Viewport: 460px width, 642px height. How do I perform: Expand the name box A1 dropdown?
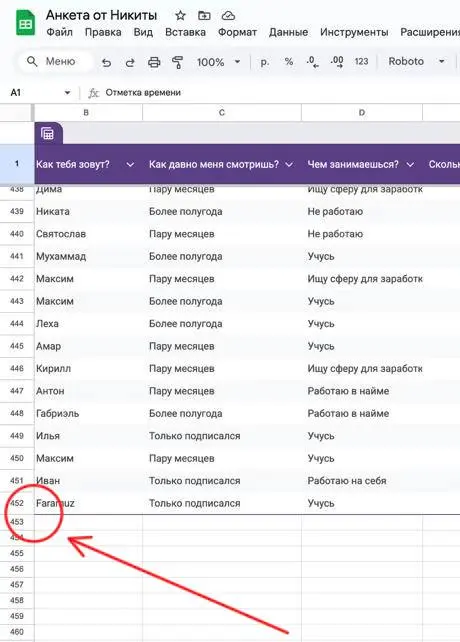point(67,93)
